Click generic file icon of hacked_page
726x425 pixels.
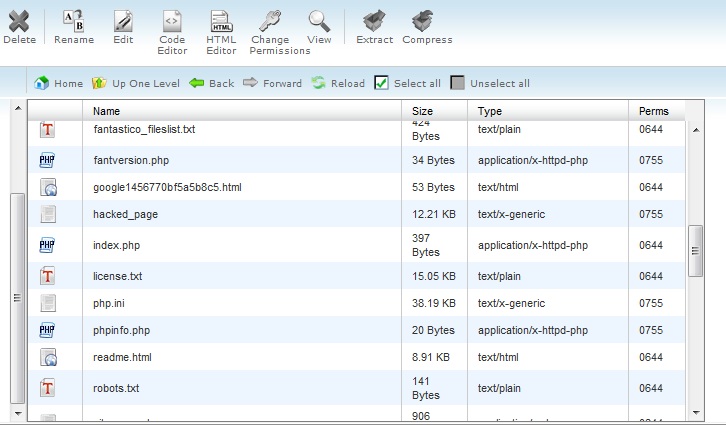pos(48,214)
